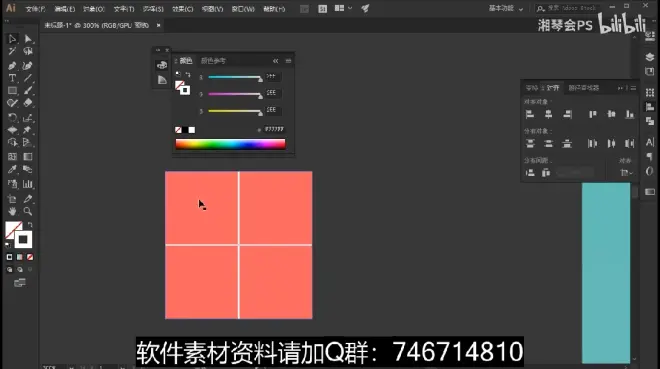
Task: Open the Align To dropdown in Align panel
Action: click(626, 173)
